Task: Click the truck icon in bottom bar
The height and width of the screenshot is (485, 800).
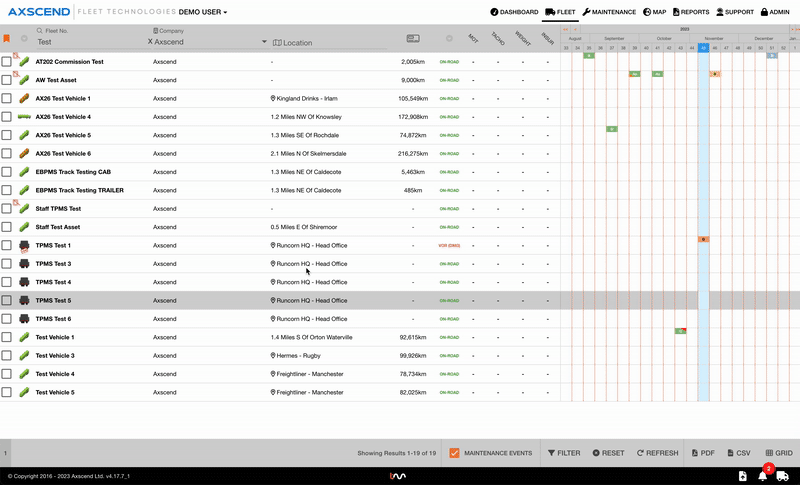Action: 783,476
